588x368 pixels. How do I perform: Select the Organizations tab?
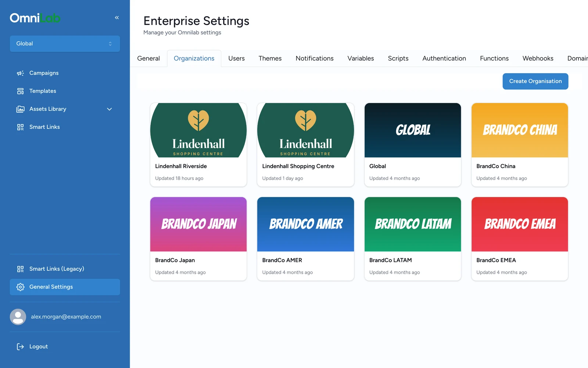194,59
